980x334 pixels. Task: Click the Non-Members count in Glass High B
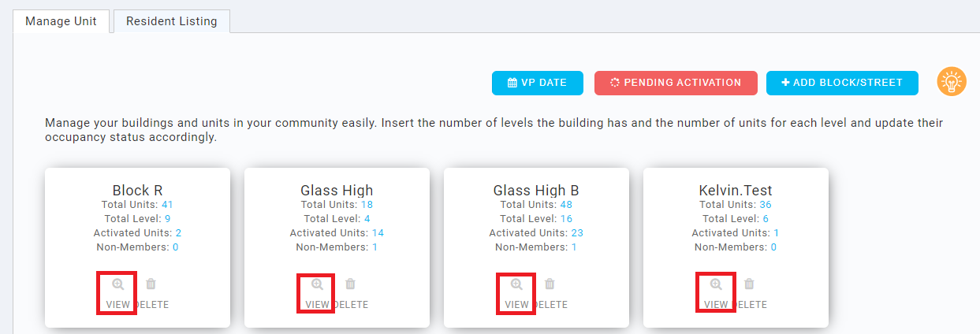click(x=574, y=247)
